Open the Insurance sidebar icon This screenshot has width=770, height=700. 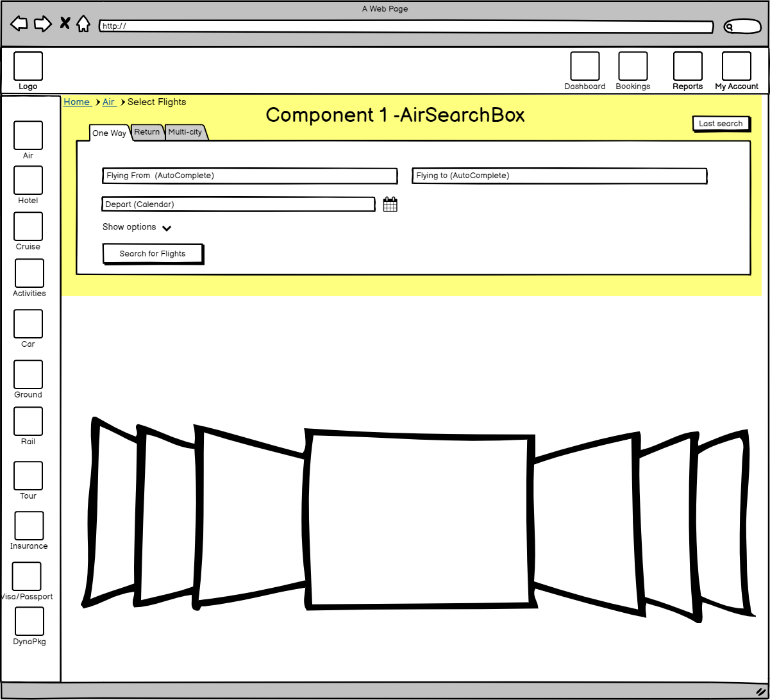point(29,526)
